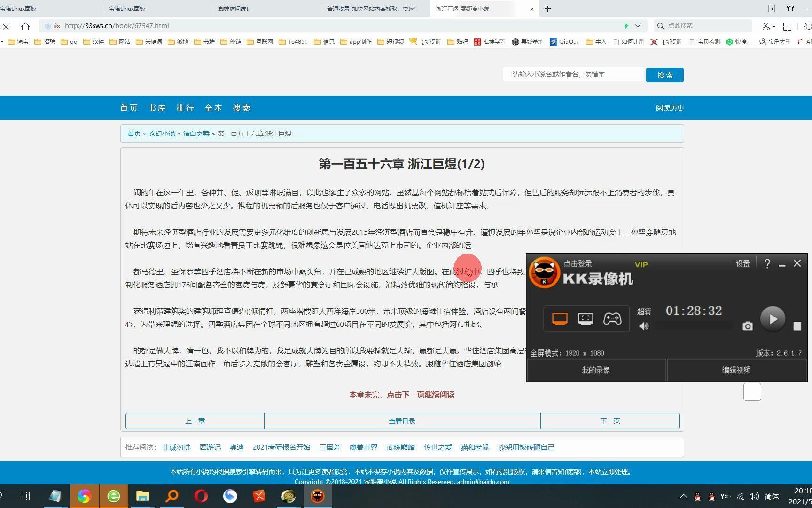Open the 黑域基地 bookmark
Screen dimensions: 812x508
pos(527,42)
